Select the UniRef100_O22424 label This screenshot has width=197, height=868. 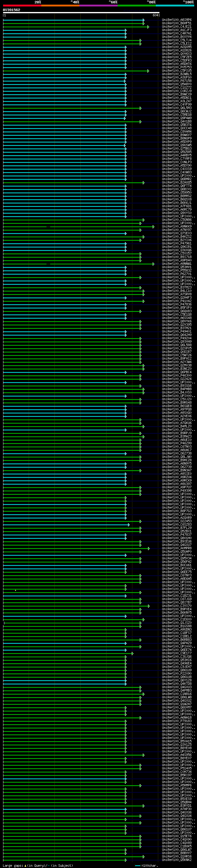pyautogui.click(x=177, y=379)
